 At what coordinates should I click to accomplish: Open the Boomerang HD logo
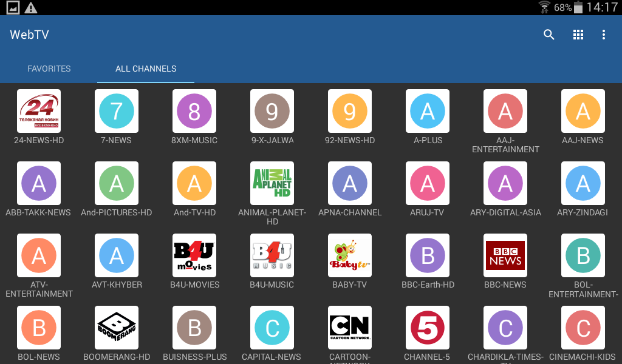pos(117,328)
